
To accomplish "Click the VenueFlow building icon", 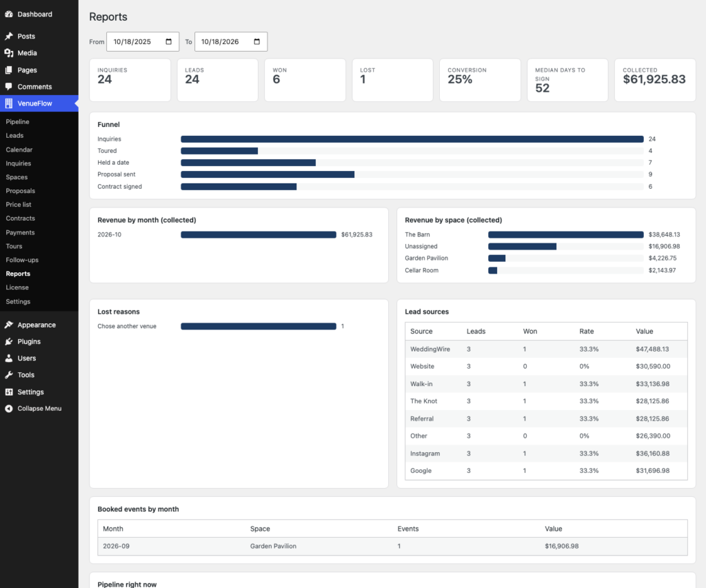I will tap(8, 103).
